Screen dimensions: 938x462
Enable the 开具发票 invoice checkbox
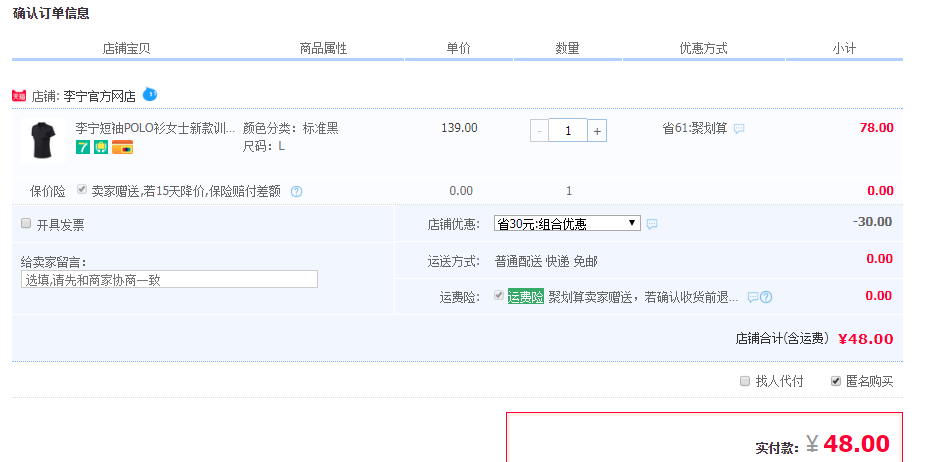(26, 223)
